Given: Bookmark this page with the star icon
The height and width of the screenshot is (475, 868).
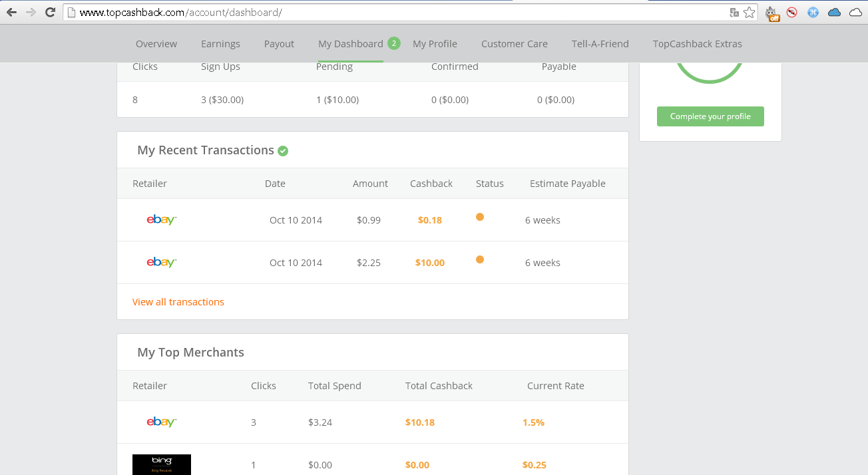Looking at the screenshot, I should 750,12.
